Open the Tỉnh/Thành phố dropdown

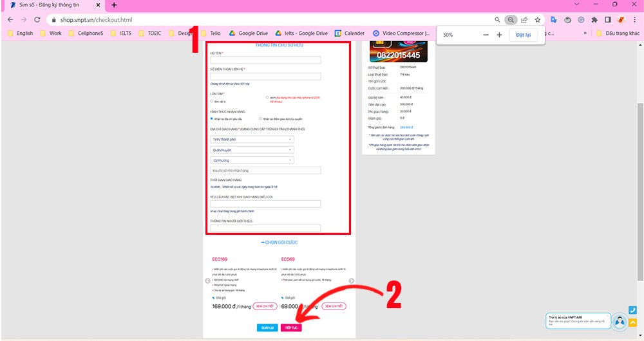[x=252, y=140]
